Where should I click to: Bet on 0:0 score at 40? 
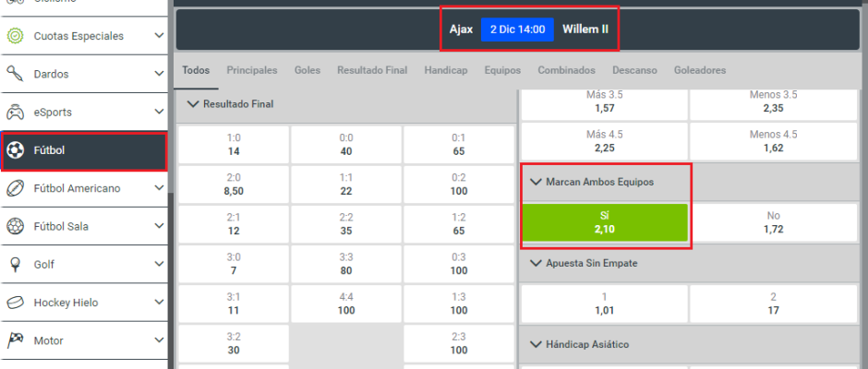(346, 145)
